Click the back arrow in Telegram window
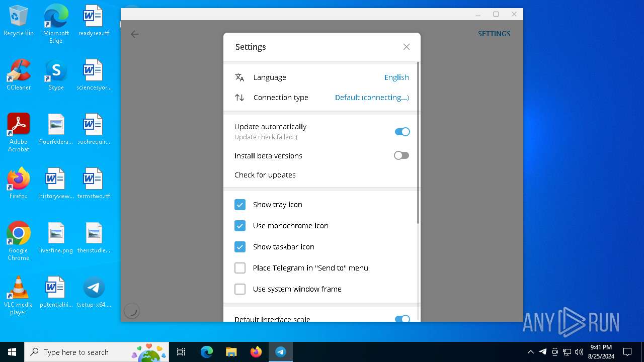 pyautogui.click(x=134, y=34)
